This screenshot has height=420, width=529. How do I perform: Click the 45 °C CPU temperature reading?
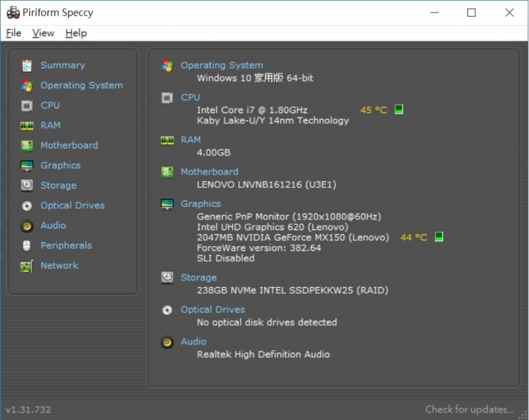coord(374,110)
